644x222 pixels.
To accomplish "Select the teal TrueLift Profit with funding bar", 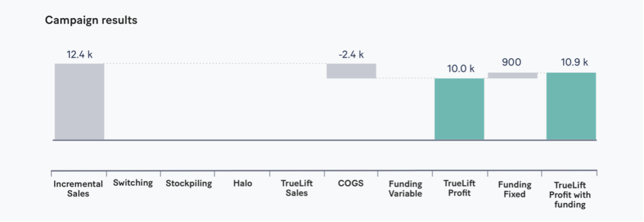I will click(x=571, y=106).
